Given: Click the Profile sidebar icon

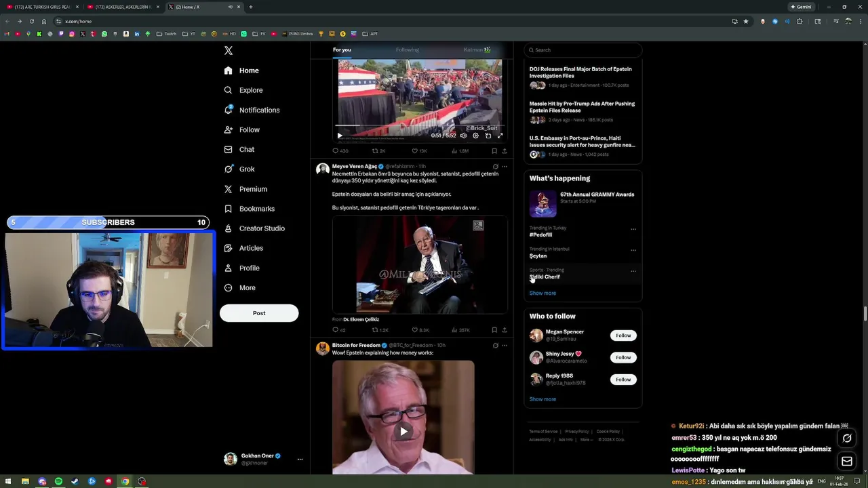Looking at the screenshot, I should point(228,268).
